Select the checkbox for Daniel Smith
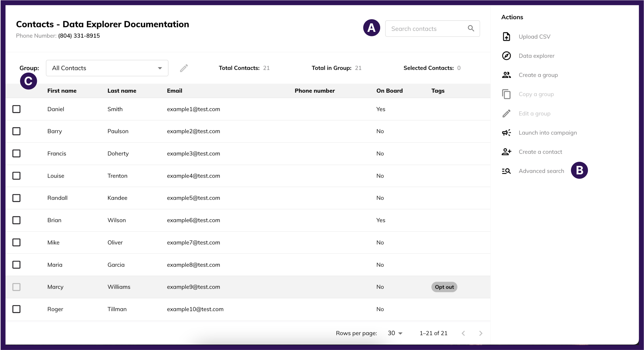The width and height of the screenshot is (644, 350). [17, 109]
